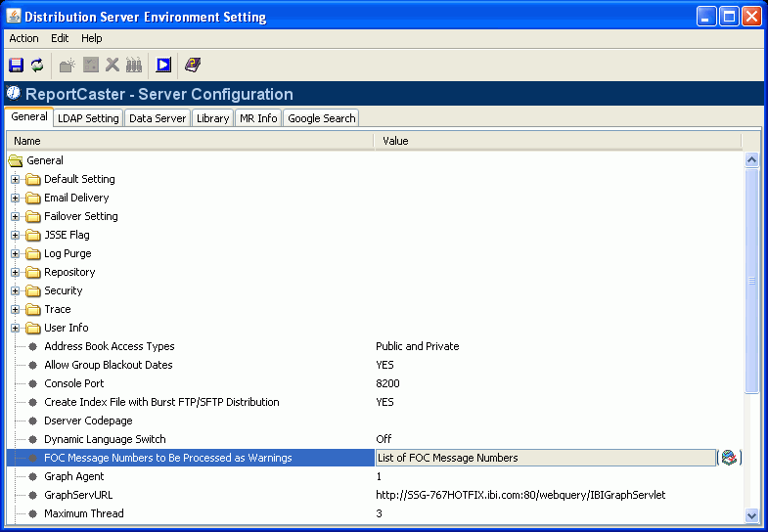Switch to the Google Search tab
Viewport: 768px width, 532px height.
[321, 118]
